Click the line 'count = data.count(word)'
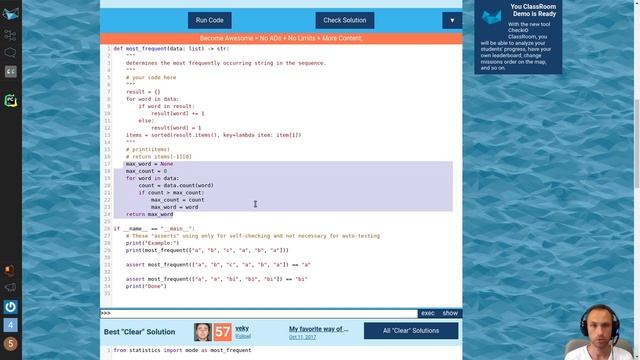The width and height of the screenshot is (640, 360). point(176,185)
